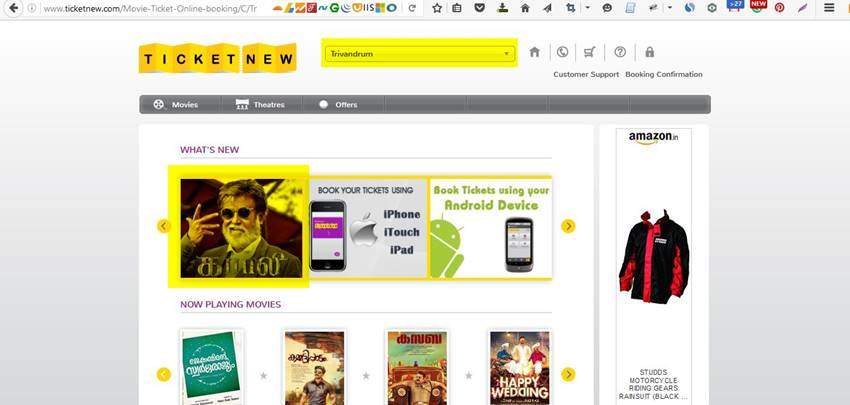Select the Offers tab

click(x=343, y=105)
